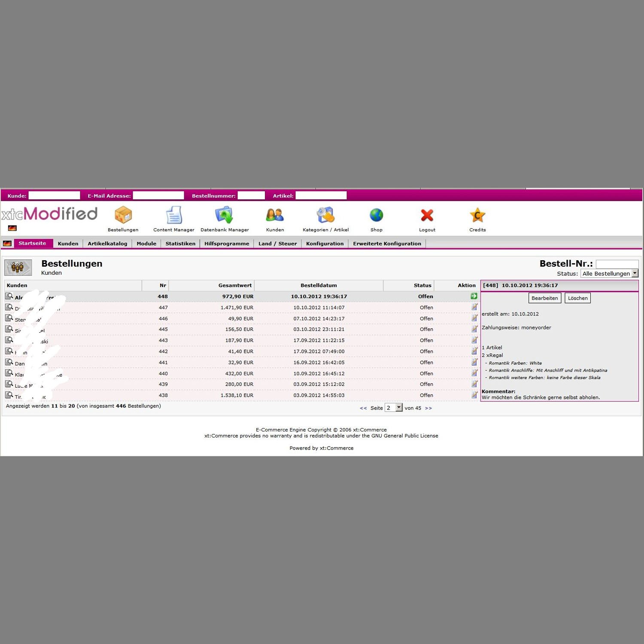Screen dimensions: 644x644
Task: Open the Datenbank Manager icon
Action: pyautogui.click(x=224, y=215)
